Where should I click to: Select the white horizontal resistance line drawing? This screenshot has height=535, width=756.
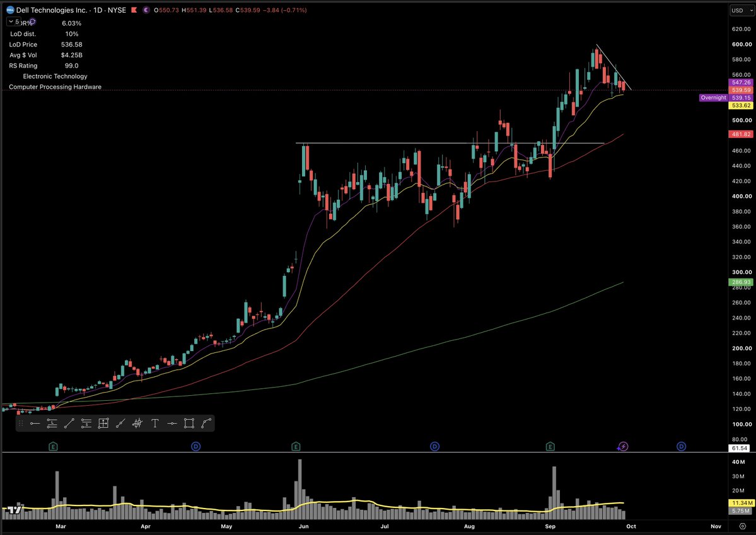pyautogui.click(x=450, y=143)
